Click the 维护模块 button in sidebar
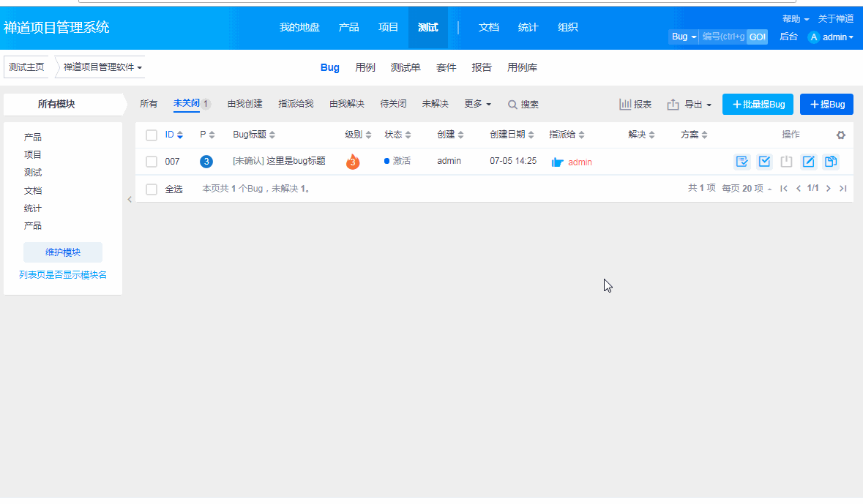 63,252
